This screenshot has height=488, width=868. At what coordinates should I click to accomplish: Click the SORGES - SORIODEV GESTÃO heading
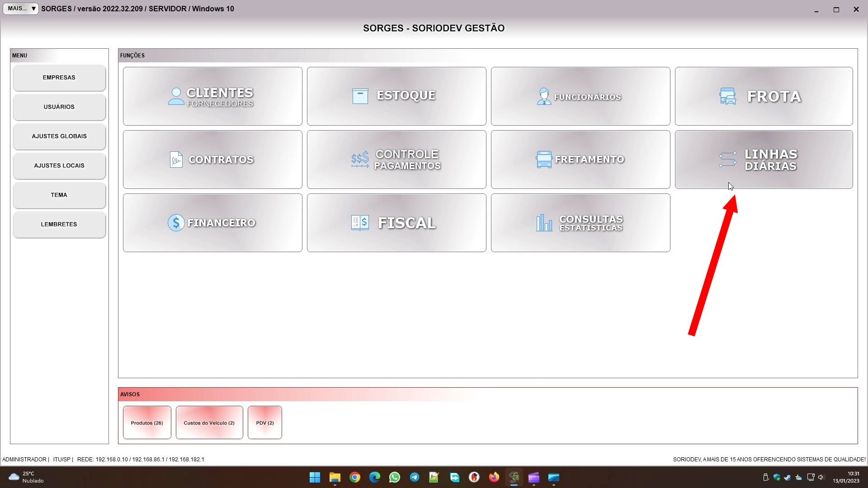(x=434, y=28)
